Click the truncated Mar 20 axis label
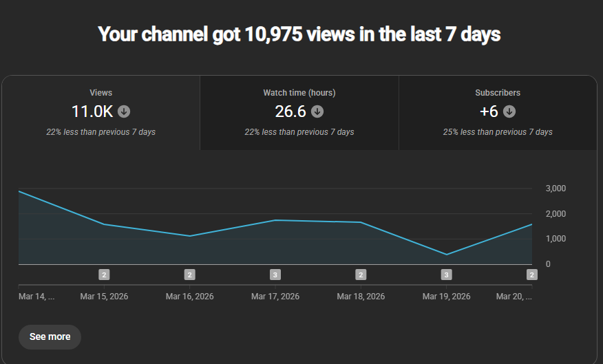The height and width of the screenshot is (364, 603). point(514,297)
